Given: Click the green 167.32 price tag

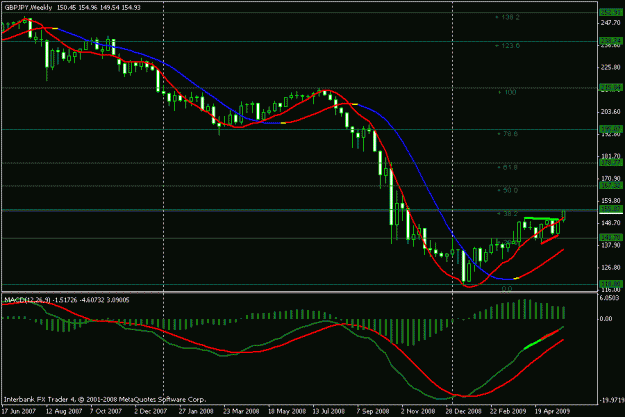Looking at the screenshot, I should pyautogui.click(x=611, y=186).
